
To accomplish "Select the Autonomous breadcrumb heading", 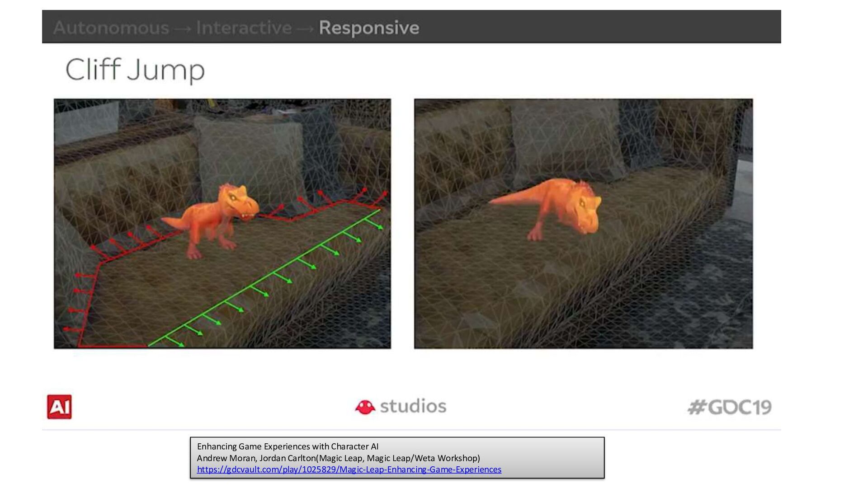I will click(x=111, y=28).
